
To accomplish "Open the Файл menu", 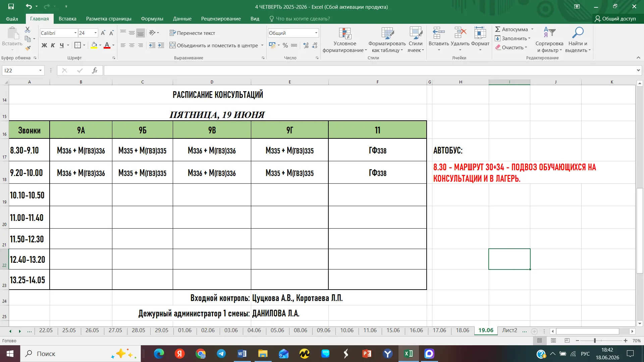I will click(12, 18).
